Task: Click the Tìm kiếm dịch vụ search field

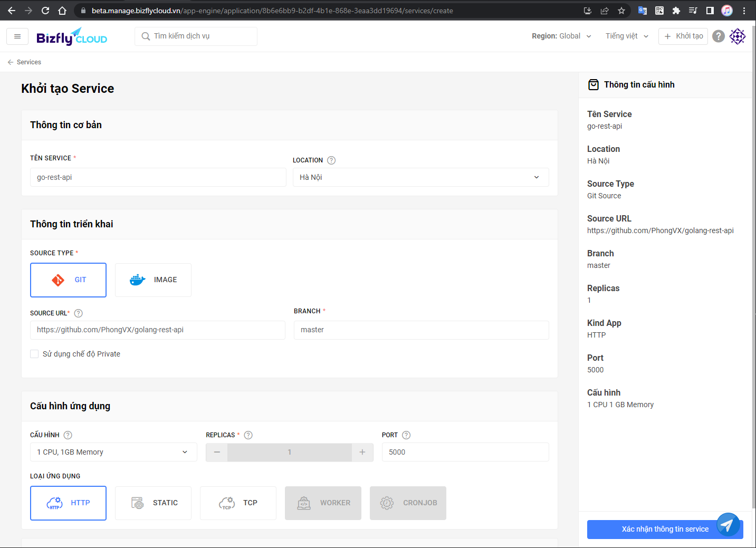Action: [x=196, y=36]
